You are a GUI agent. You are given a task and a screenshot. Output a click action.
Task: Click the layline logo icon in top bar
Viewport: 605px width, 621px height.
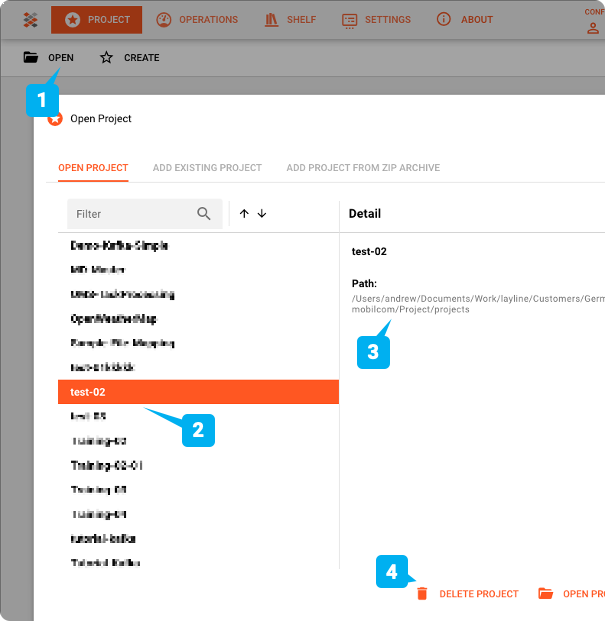(x=30, y=20)
